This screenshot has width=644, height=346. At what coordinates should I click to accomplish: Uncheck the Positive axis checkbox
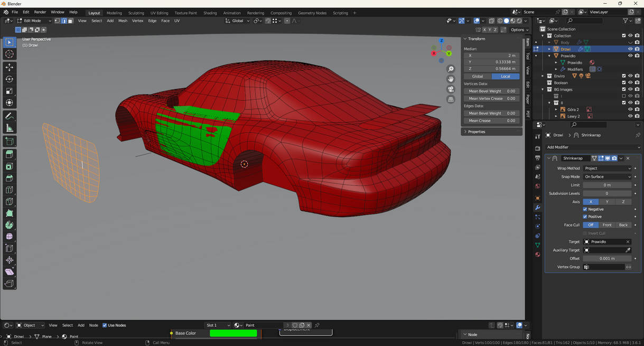(x=585, y=217)
